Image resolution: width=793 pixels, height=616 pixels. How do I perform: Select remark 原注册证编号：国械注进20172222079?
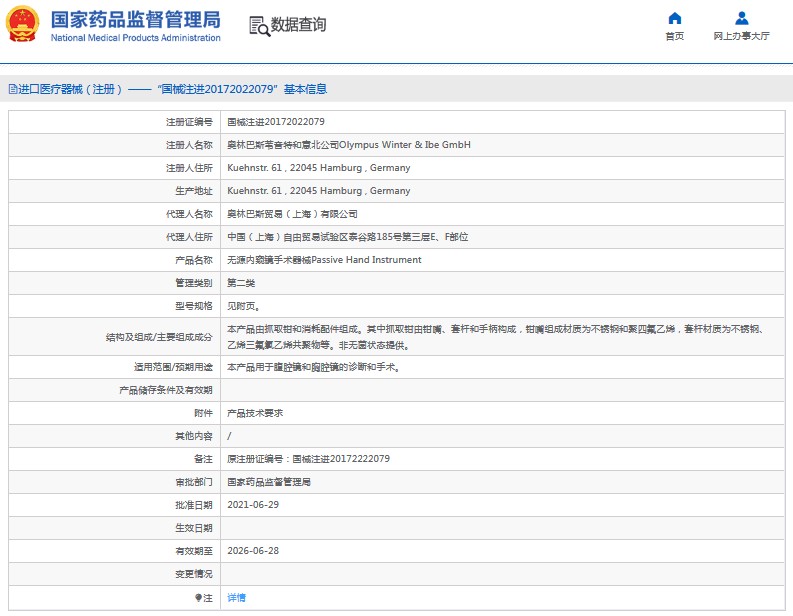tap(309, 459)
